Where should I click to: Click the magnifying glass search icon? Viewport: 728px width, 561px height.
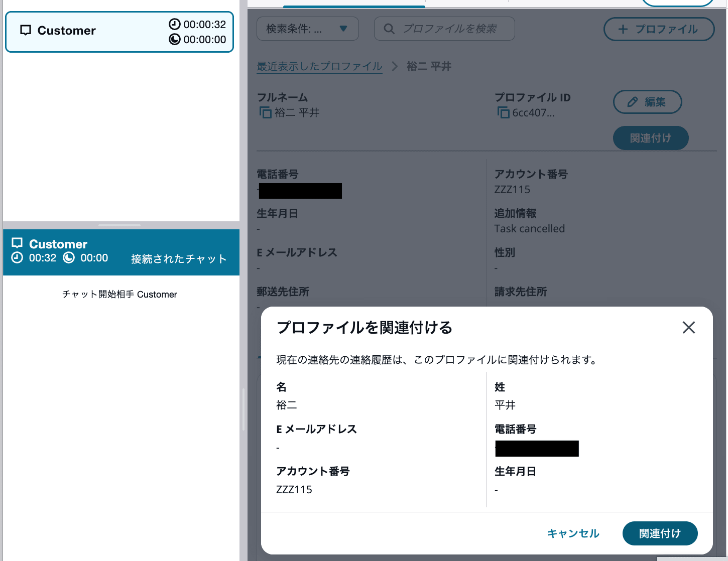pos(389,29)
